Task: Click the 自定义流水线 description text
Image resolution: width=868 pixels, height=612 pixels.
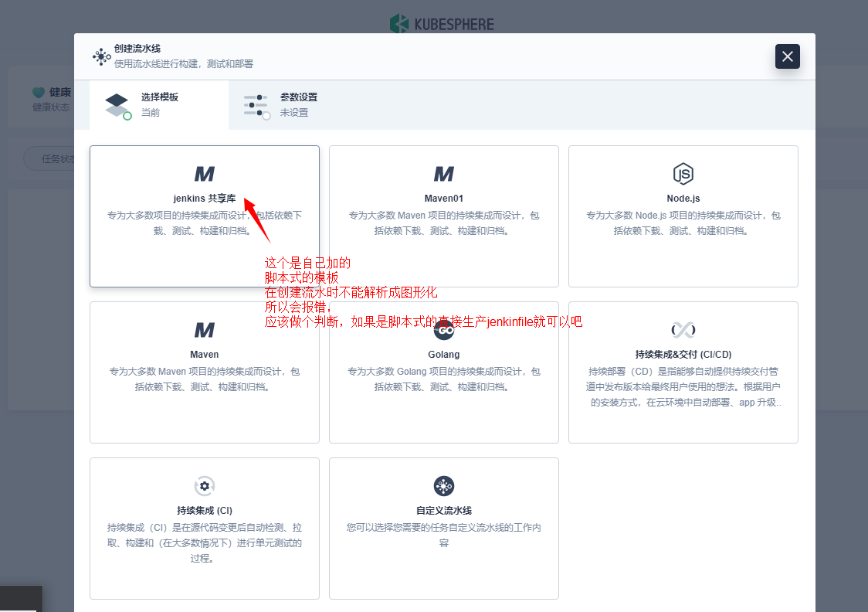Action: tap(444, 535)
